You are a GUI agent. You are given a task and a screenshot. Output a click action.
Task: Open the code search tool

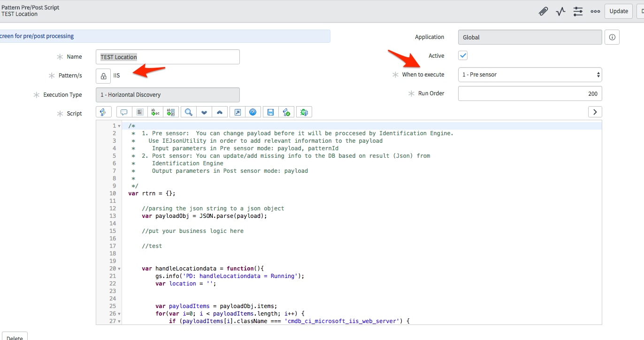pos(188,112)
